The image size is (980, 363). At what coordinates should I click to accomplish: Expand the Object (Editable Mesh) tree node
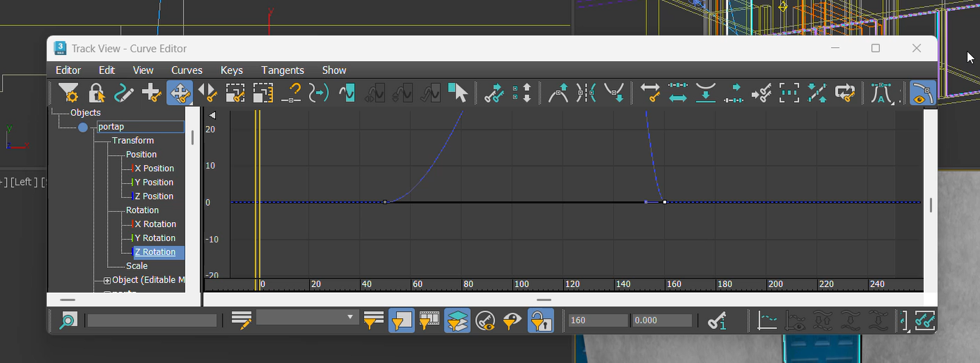pyautogui.click(x=107, y=281)
